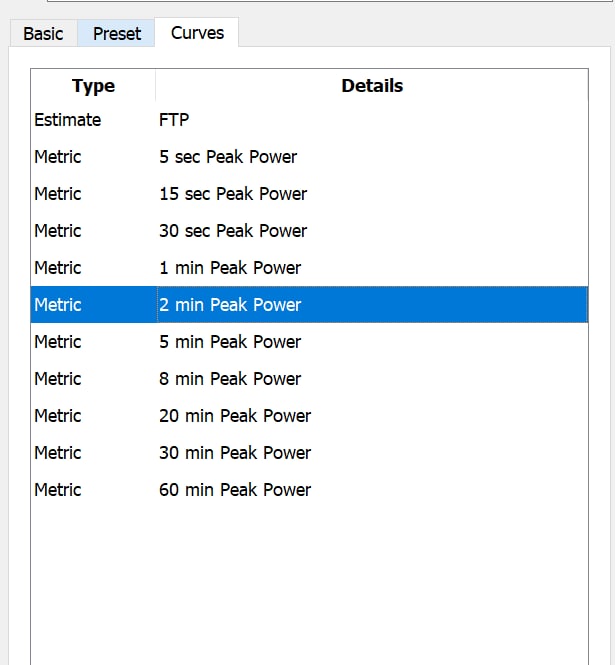This screenshot has height=665, width=615.
Task: Open the Preset tab
Action: pyautogui.click(x=116, y=33)
